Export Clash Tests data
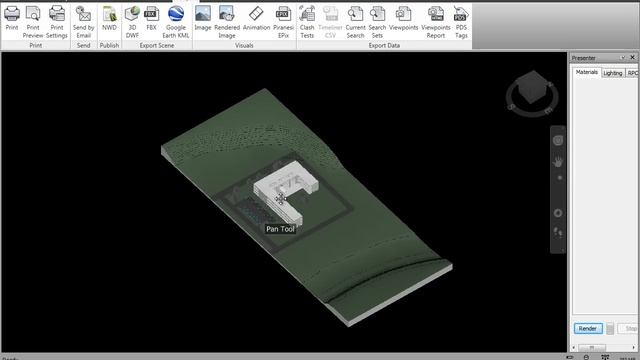Image resolution: width=640 pixels, height=360 pixels. point(307,22)
